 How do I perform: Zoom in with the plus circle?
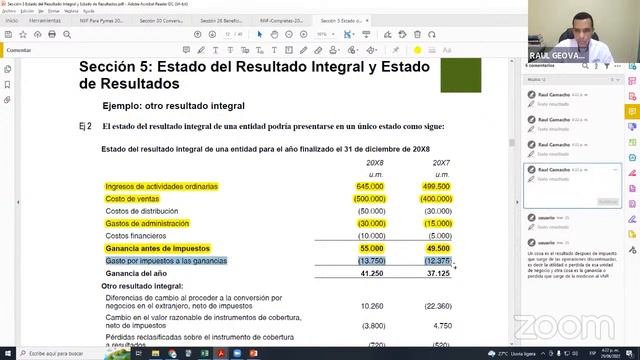(x=304, y=35)
